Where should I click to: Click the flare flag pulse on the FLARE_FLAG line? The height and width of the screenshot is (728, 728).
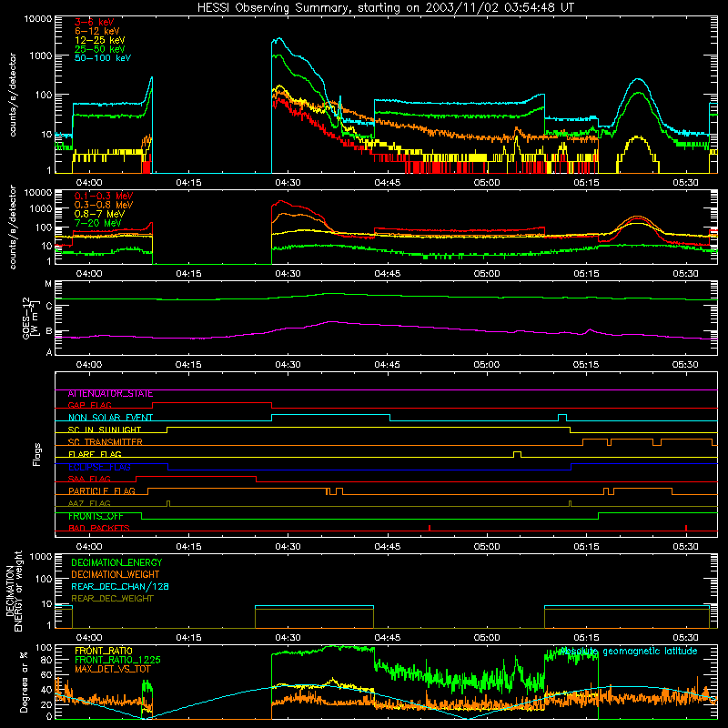517,454
